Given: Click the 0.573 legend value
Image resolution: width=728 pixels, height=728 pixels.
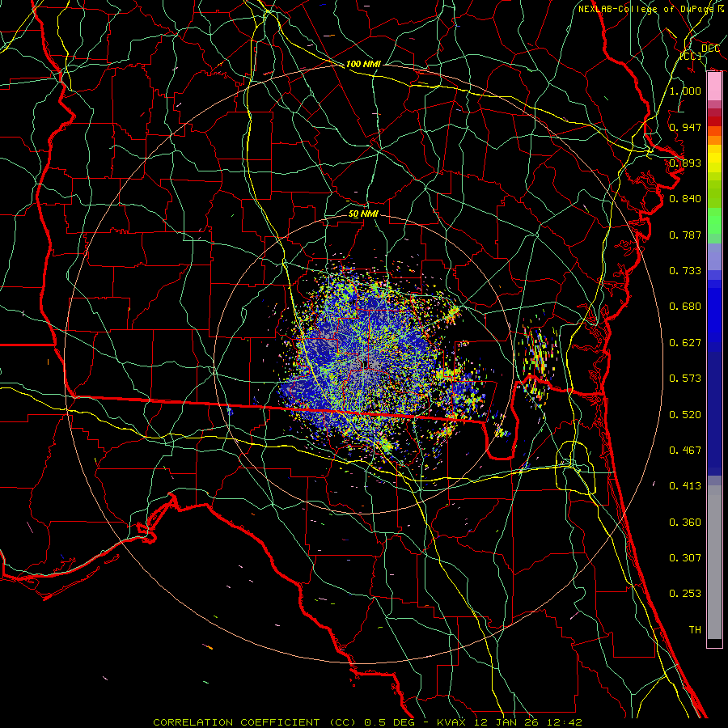Looking at the screenshot, I should (x=685, y=379).
